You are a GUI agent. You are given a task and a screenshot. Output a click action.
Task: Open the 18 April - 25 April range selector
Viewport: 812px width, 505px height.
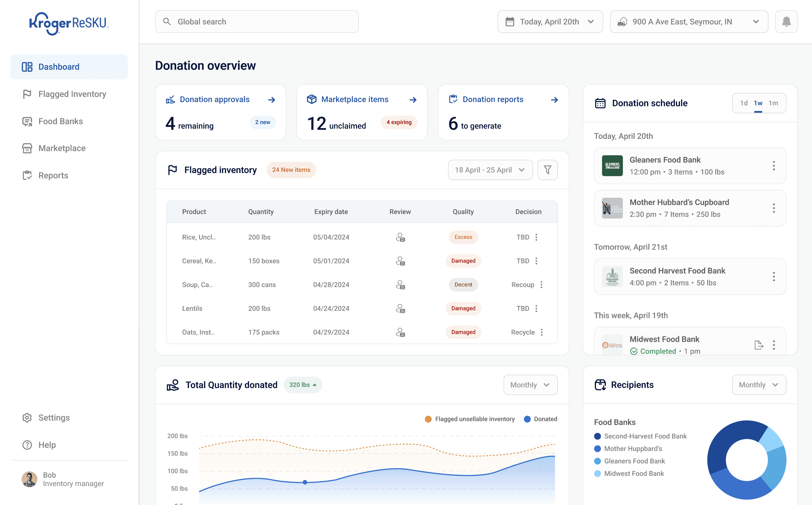coord(490,170)
